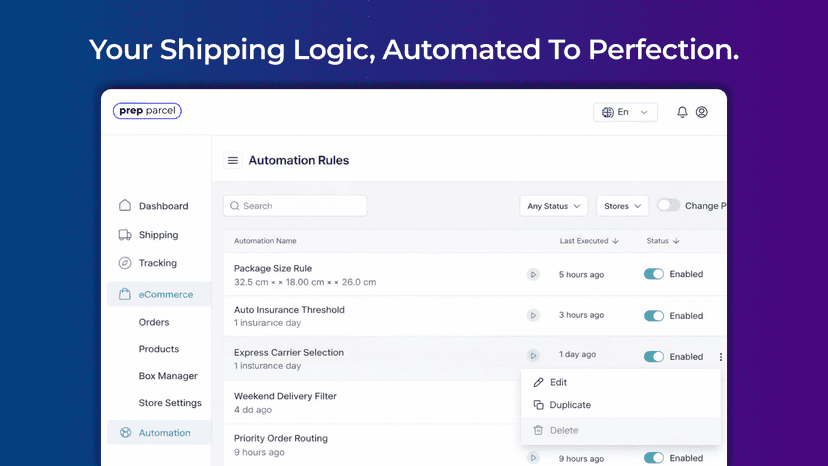Click the '5 hours ago' timestamp
The height and width of the screenshot is (466, 828).
point(581,274)
